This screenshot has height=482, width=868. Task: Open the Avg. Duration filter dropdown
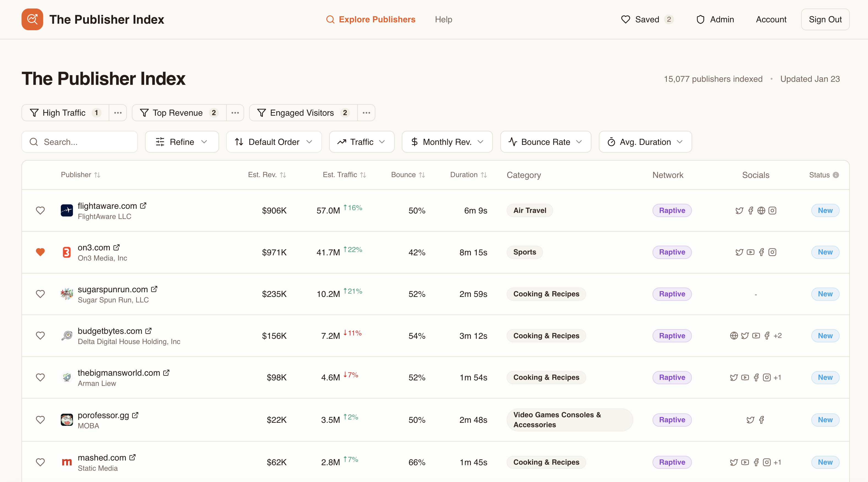(645, 142)
